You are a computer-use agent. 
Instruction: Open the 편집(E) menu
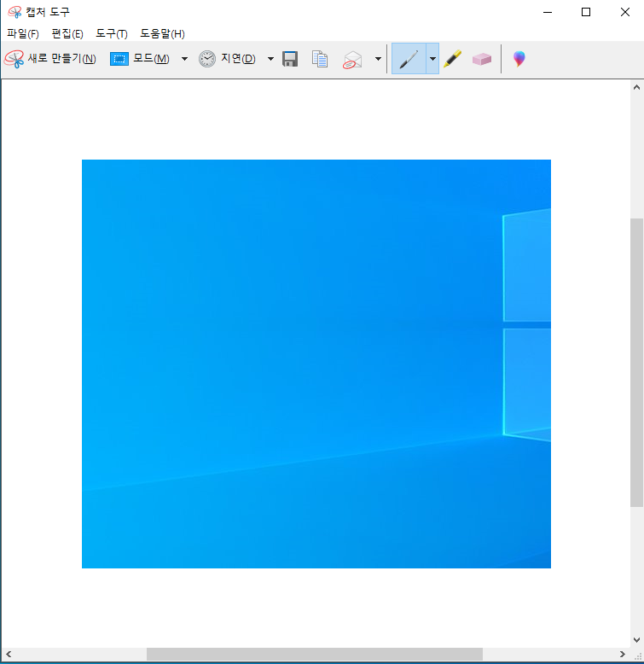(67, 33)
